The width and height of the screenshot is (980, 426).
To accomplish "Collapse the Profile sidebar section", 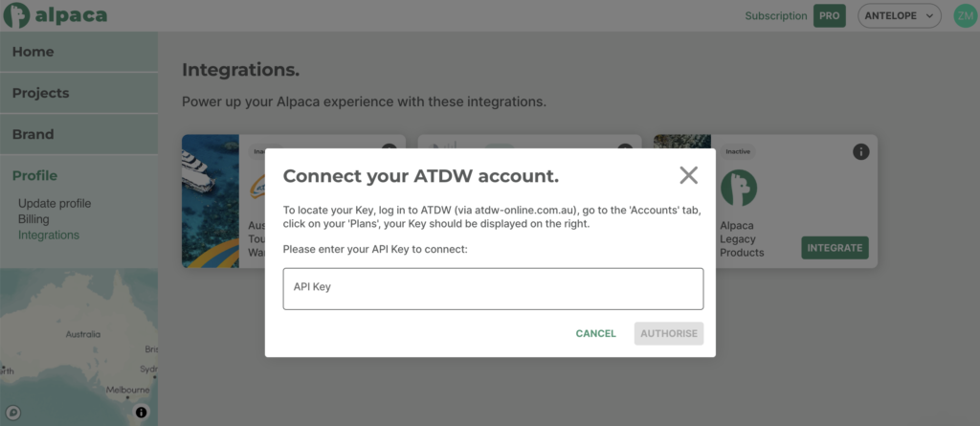I will pyautogui.click(x=35, y=175).
